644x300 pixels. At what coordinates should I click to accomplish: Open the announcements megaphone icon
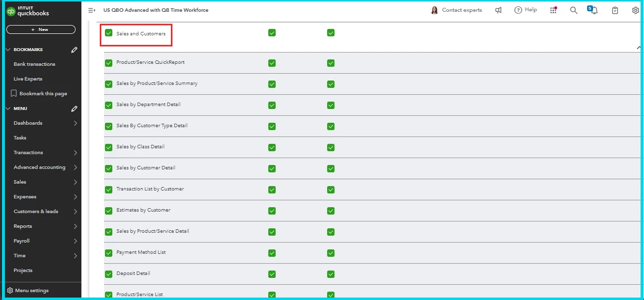tap(498, 10)
